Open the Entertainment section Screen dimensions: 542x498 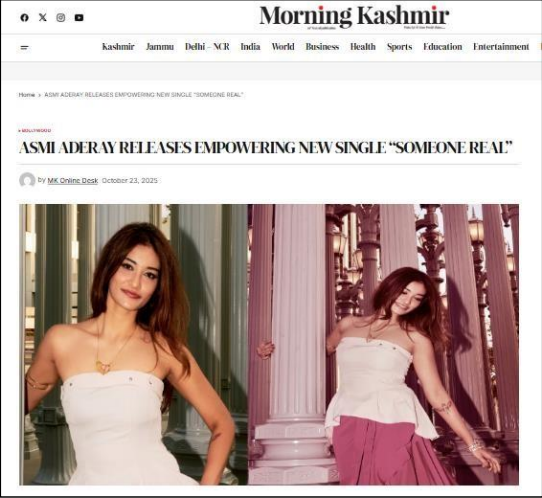click(x=501, y=47)
